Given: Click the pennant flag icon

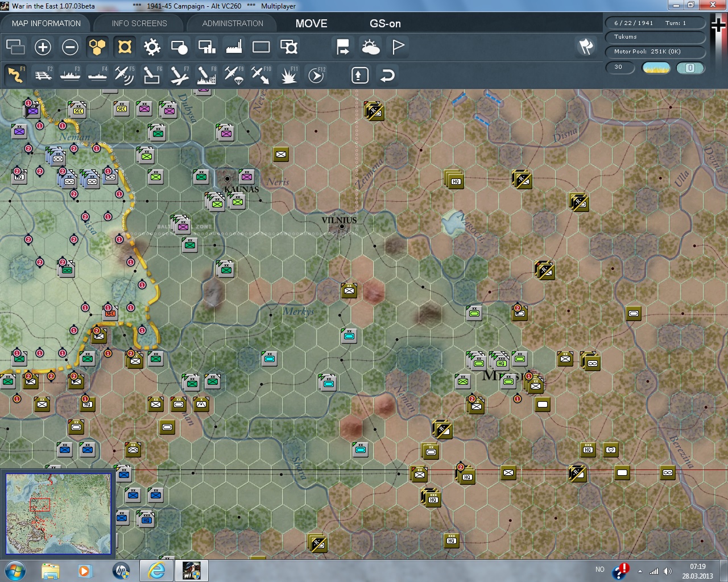Looking at the screenshot, I should [398, 47].
